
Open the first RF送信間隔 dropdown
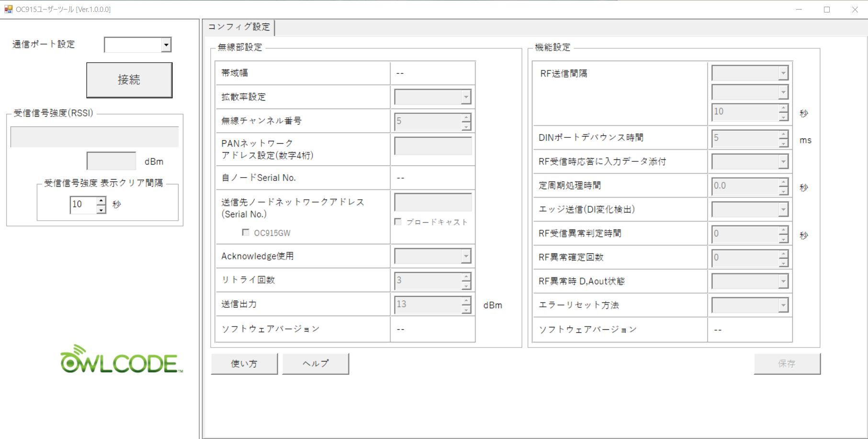coord(783,73)
